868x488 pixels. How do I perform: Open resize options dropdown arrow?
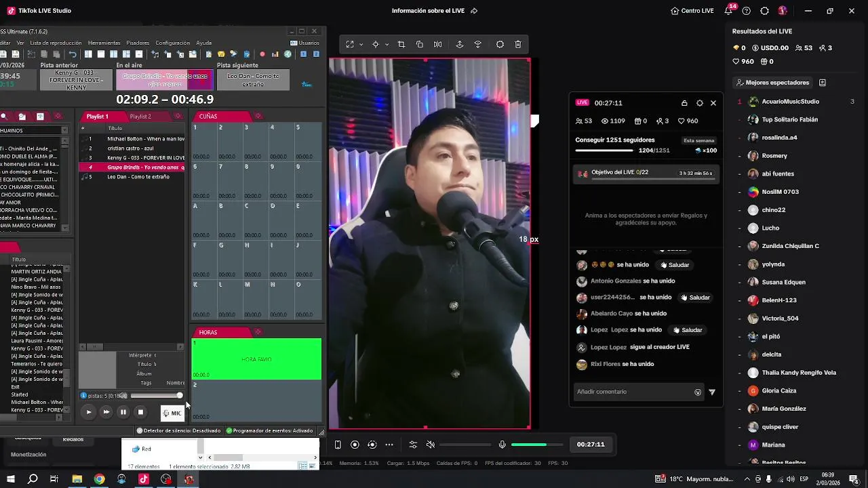coord(361,45)
